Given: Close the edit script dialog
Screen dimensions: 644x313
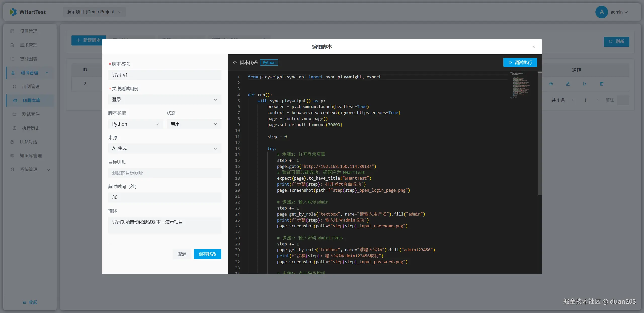Looking at the screenshot, I should coord(534,47).
